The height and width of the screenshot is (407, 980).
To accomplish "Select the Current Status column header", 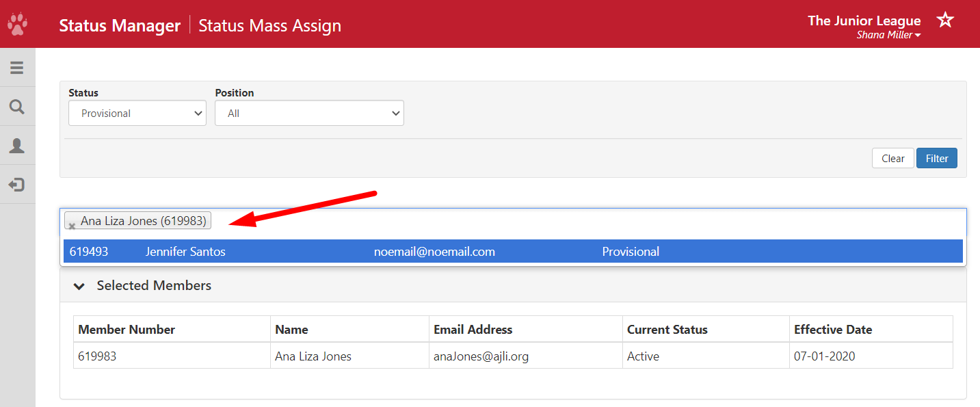I will click(667, 329).
